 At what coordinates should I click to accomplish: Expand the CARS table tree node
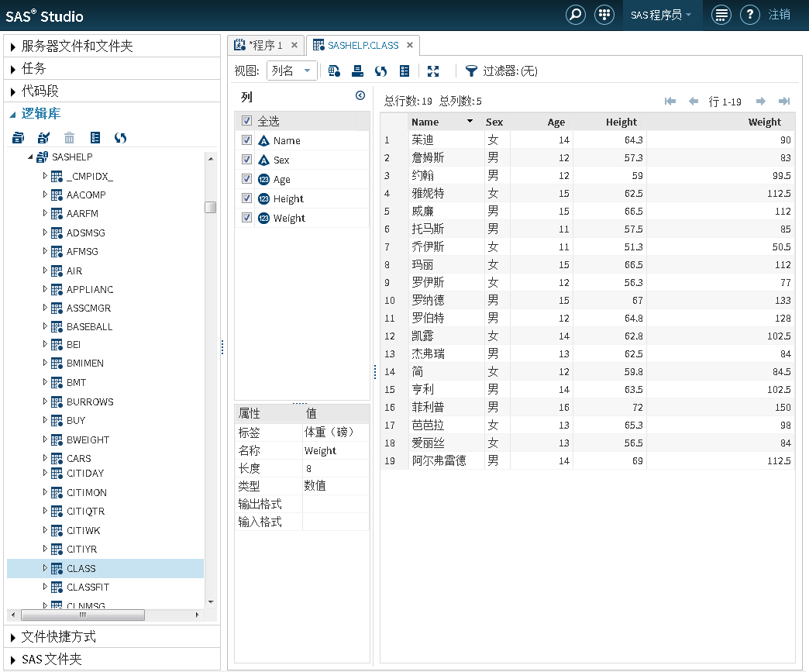click(45, 458)
